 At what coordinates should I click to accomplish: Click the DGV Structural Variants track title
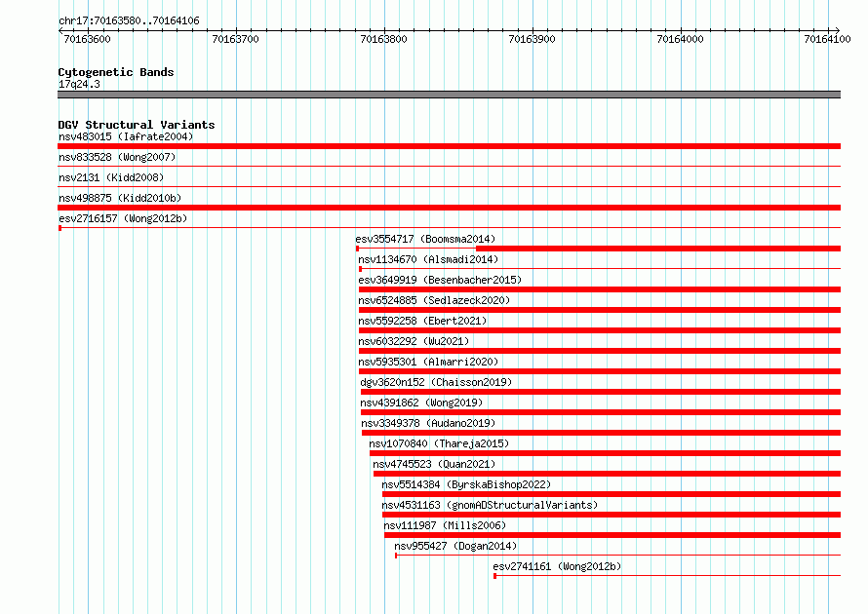tap(137, 125)
